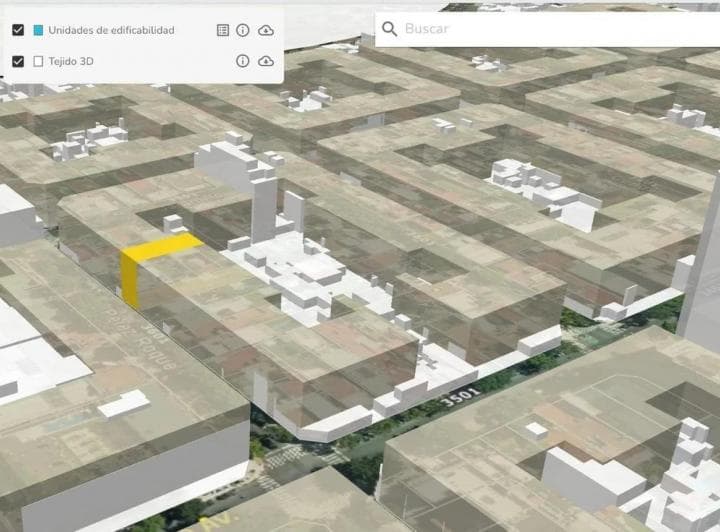
Task: Select the Unidades de edificabilidad layer name
Action: pyautogui.click(x=111, y=30)
